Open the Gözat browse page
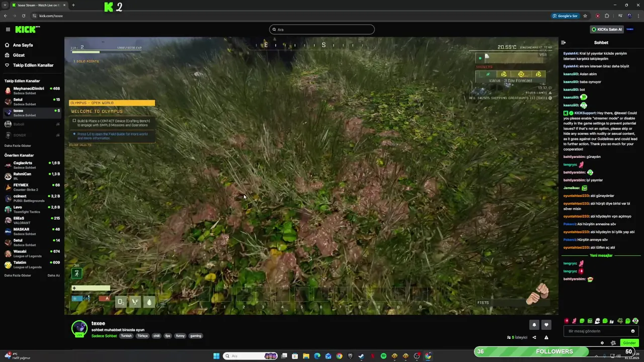 (15, 55)
